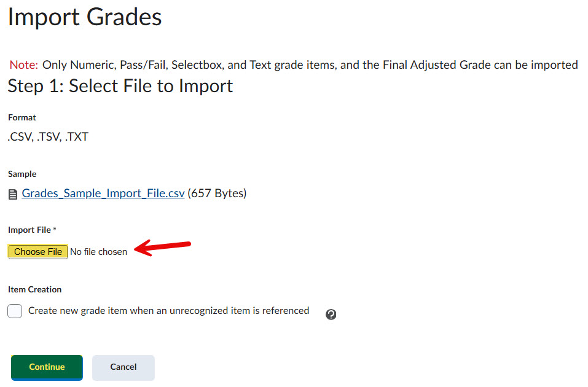
Task: Enable the create new grade item checkbox
Action: tap(15, 311)
